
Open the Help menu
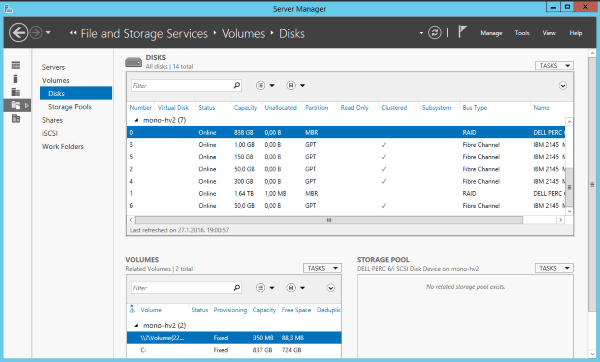click(576, 33)
